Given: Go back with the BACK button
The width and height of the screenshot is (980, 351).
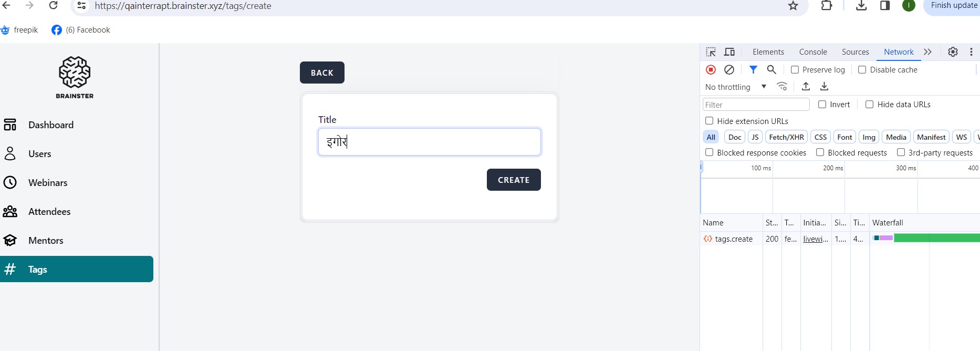Looking at the screenshot, I should point(322,73).
